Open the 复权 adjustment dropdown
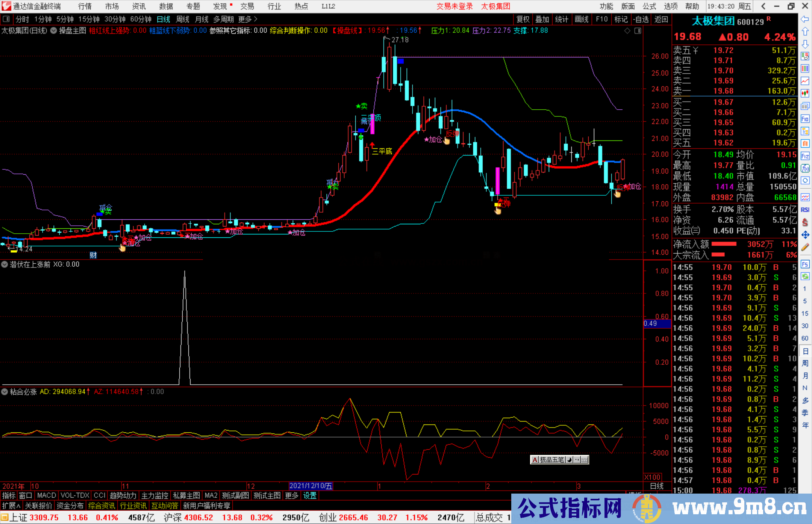The image size is (812, 524). click(x=523, y=19)
